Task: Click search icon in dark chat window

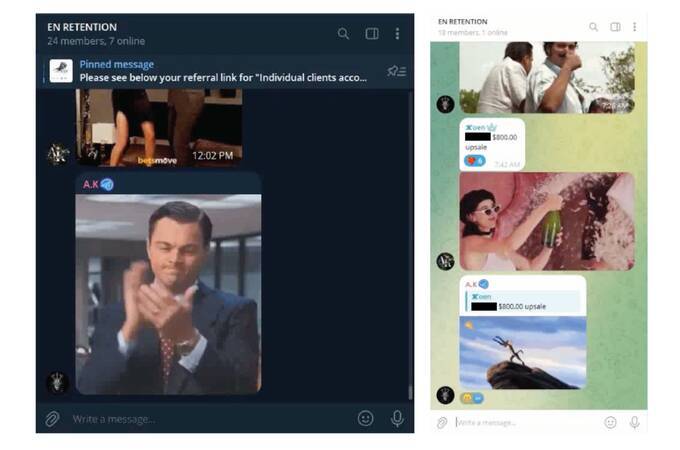Action: tap(343, 34)
